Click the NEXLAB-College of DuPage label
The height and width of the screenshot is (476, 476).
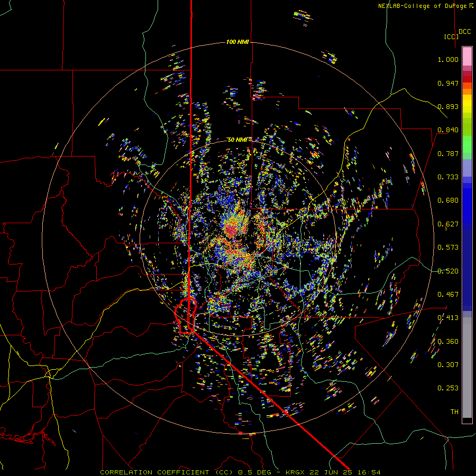point(423,6)
